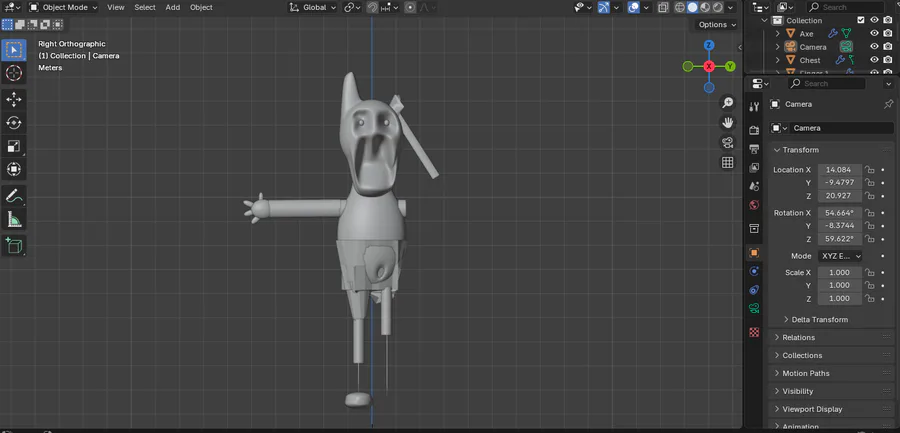Image resolution: width=900 pixels, height=433 pixels.
Task: Select the Extend selection mode icon
Action: point(20,25)
